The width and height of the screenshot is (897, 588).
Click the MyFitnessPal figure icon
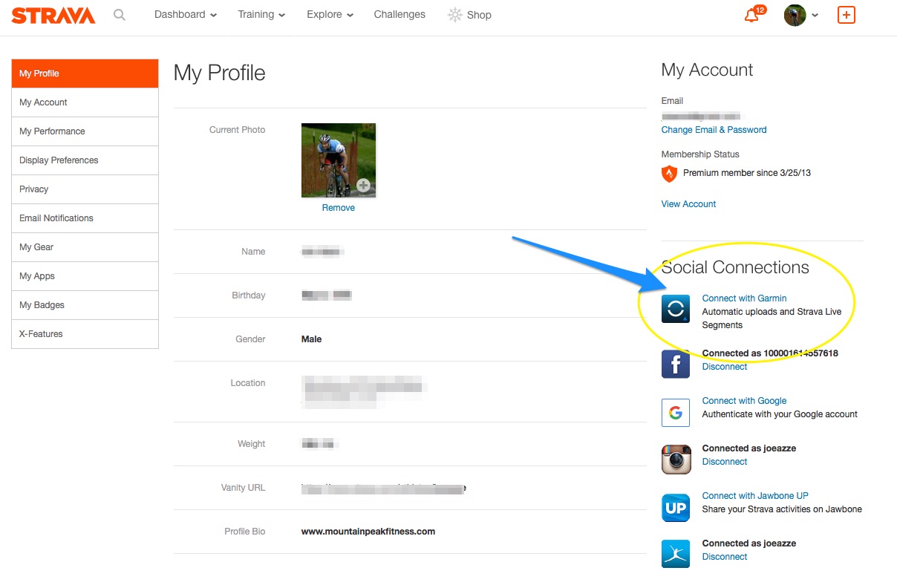click(x=676, y=554)
